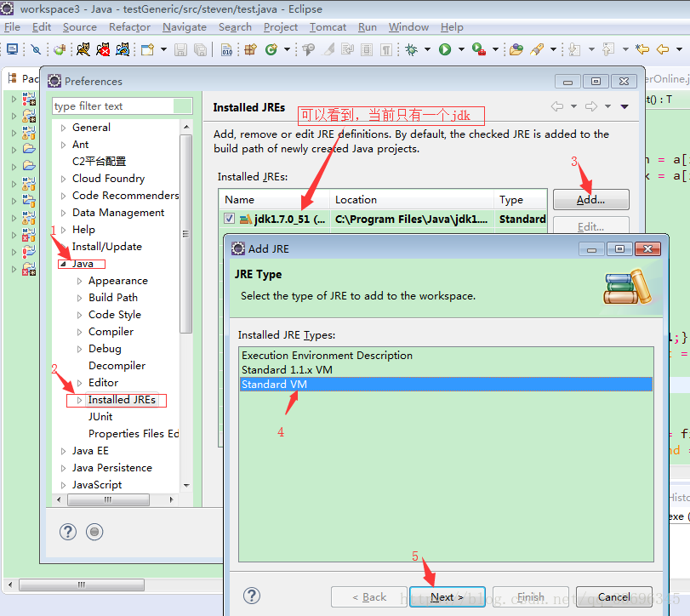Click the Cancel button in Add JRE

tap(614, 597)
